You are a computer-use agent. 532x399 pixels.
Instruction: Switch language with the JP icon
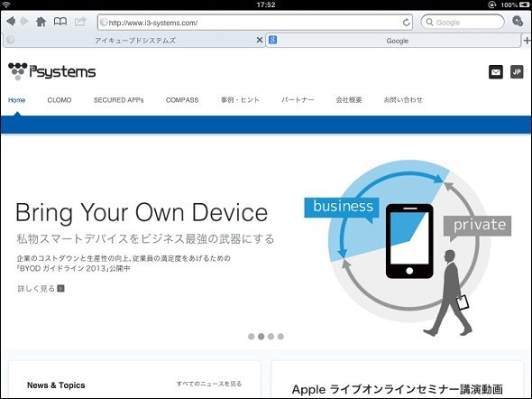coord(517,72)
